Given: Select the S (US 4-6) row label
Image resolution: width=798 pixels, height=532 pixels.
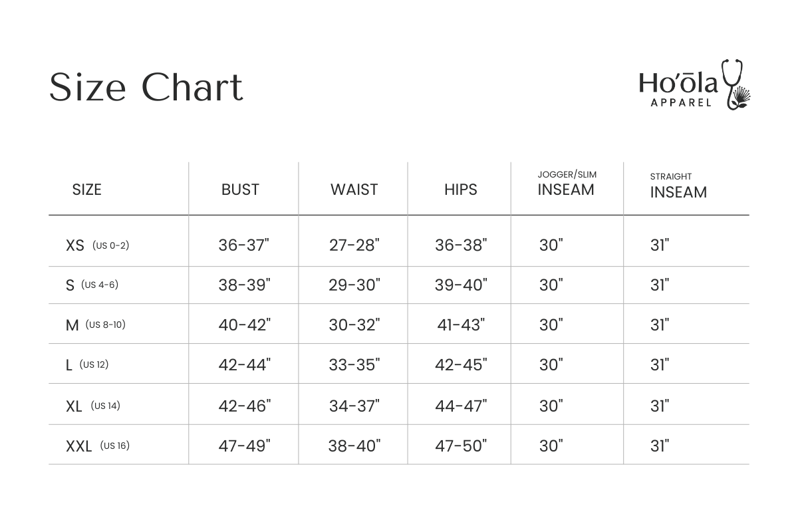Looking at the screenshot, I should click(x=92, y=285).
